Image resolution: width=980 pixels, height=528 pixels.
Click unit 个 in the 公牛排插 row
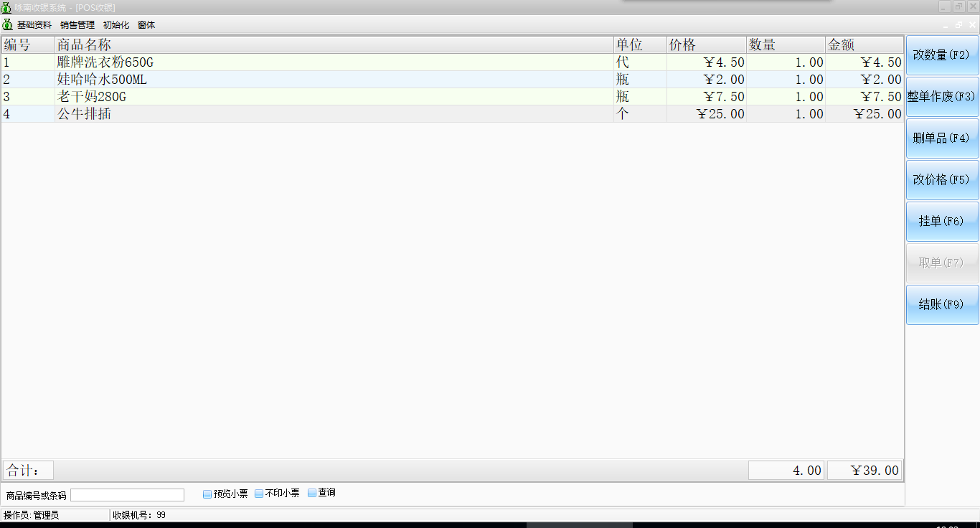point(640,114)
